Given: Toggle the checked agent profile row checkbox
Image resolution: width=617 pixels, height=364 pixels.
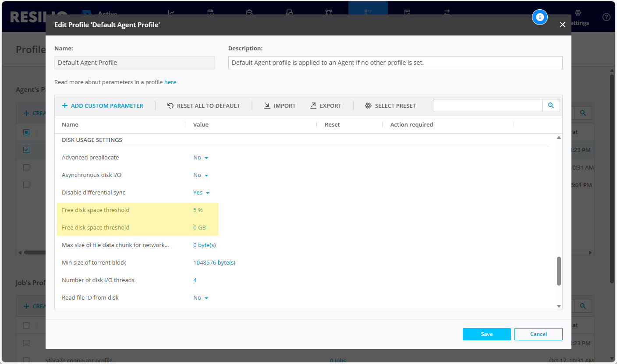Looking at the screenshot, I should [x=26, y=150].
